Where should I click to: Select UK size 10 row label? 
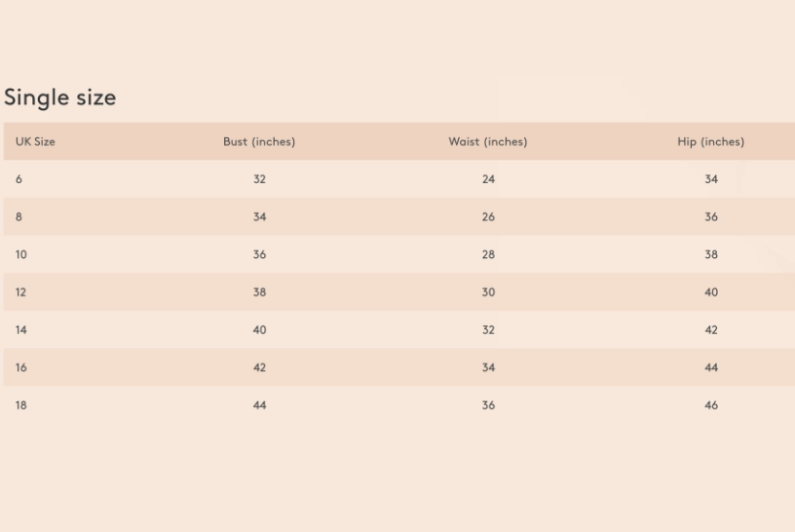pos(20,255)
